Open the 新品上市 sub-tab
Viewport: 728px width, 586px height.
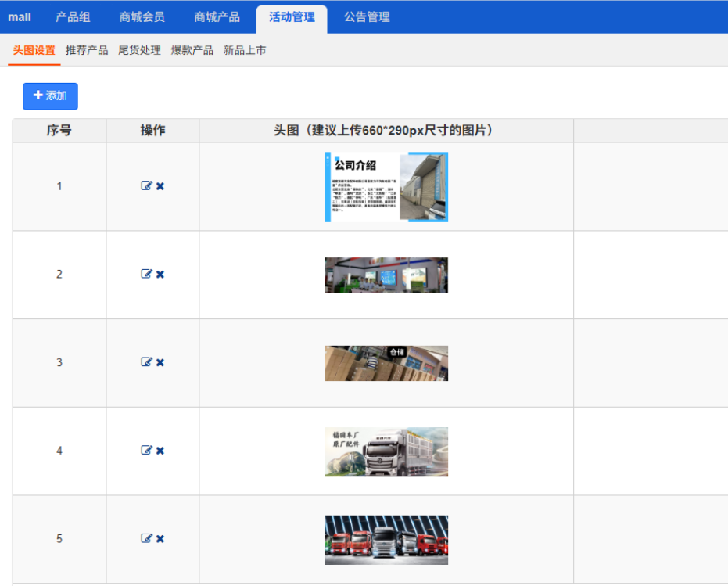[245, 50]
